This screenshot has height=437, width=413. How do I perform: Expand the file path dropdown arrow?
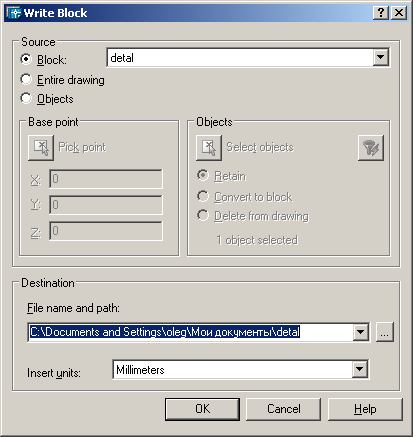[360, 332]
